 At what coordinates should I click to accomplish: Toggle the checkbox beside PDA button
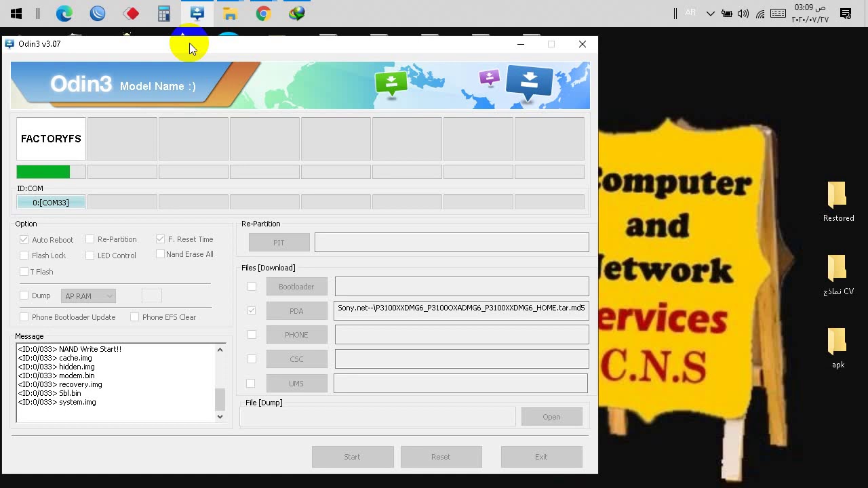pos(252,310)
